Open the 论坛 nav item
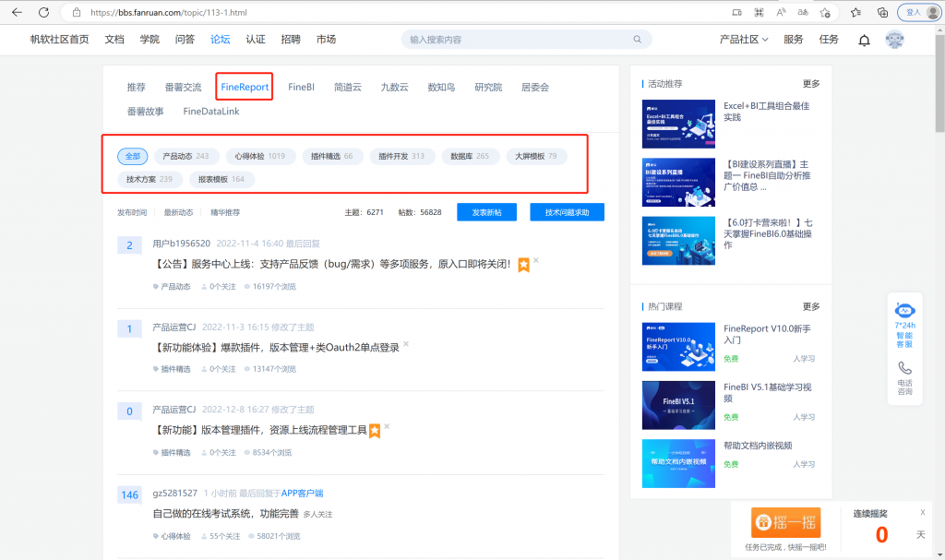The height and width of the screenshot is (560, 945). [x=220, y=39]
